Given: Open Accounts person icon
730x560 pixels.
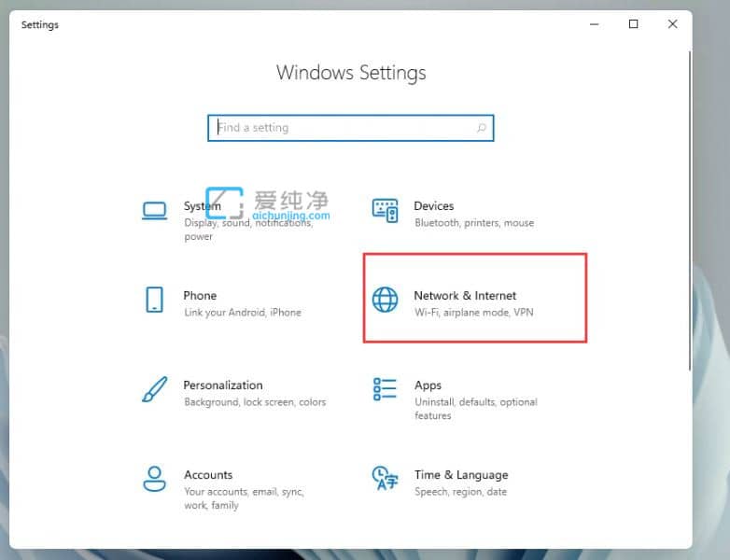Looking at the screenshot, I should coord(154,479).
